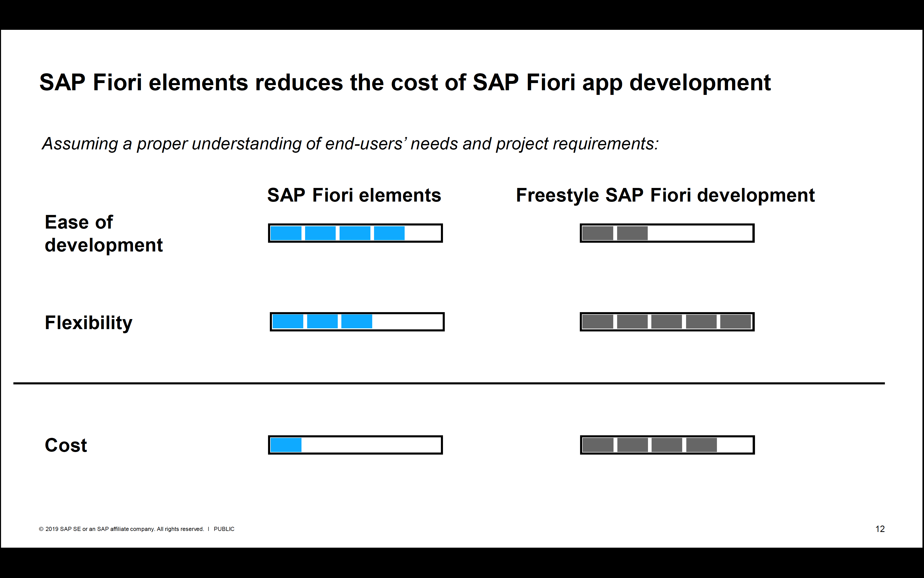Click the 'SAP Fiori elements' column heading
Image resolution: width=924 pixels, height=578 pixels.
point(354,195)
